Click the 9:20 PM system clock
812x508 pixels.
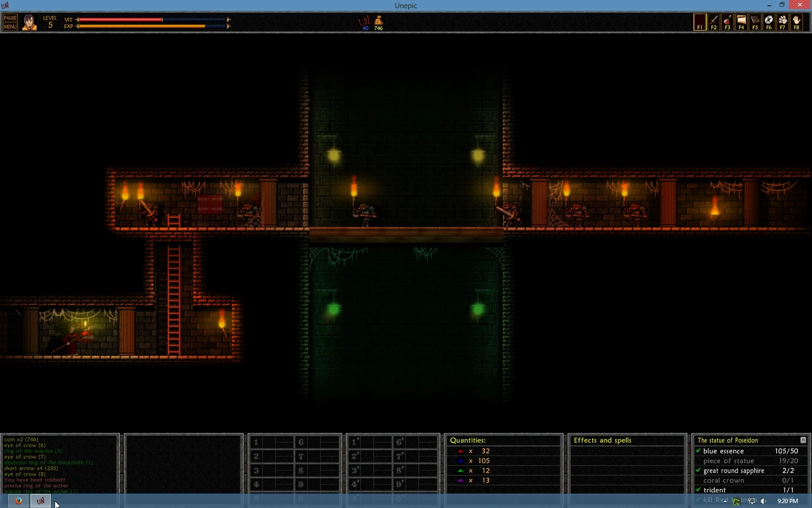click(787, 501)
